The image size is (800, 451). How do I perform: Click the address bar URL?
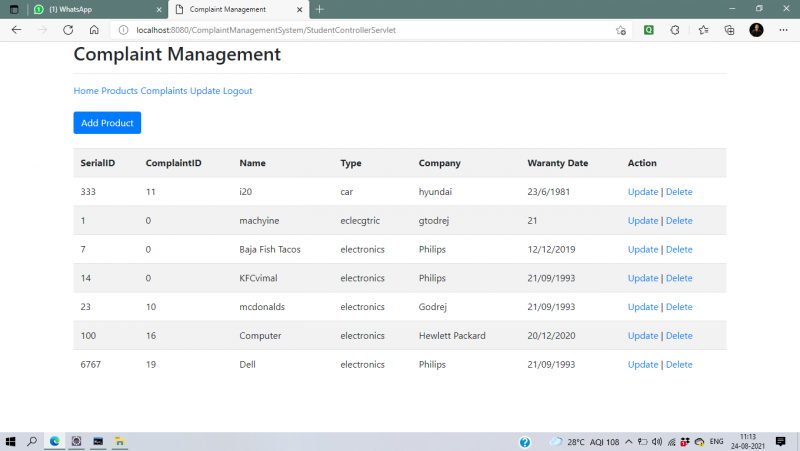(x=266, y=30)
